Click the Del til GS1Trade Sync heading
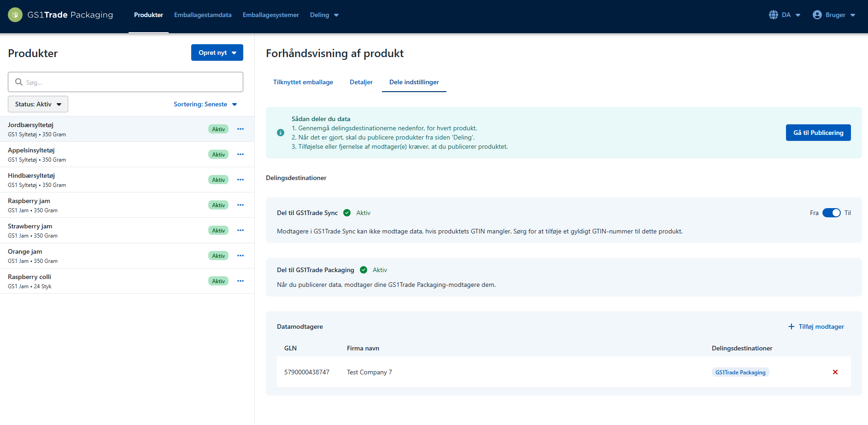868x425 pixels. pyautogui.click(x=307, y=213)
